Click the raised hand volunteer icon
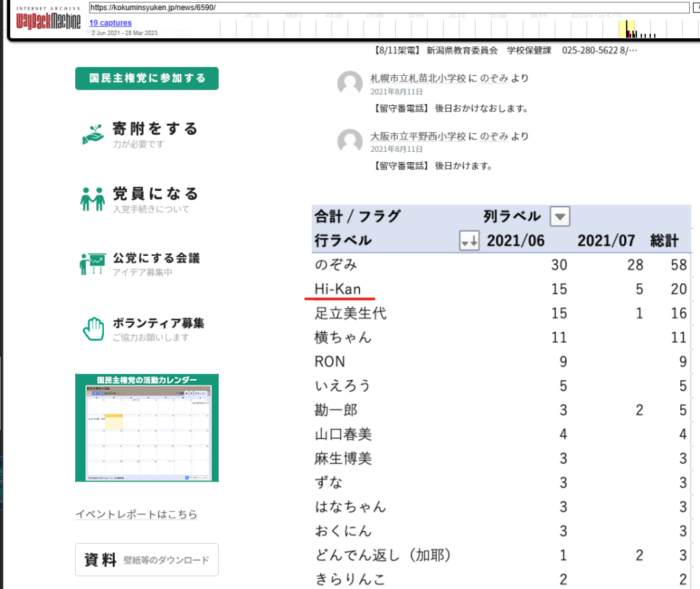Screen dimensions: 700x589 (92, 328)
